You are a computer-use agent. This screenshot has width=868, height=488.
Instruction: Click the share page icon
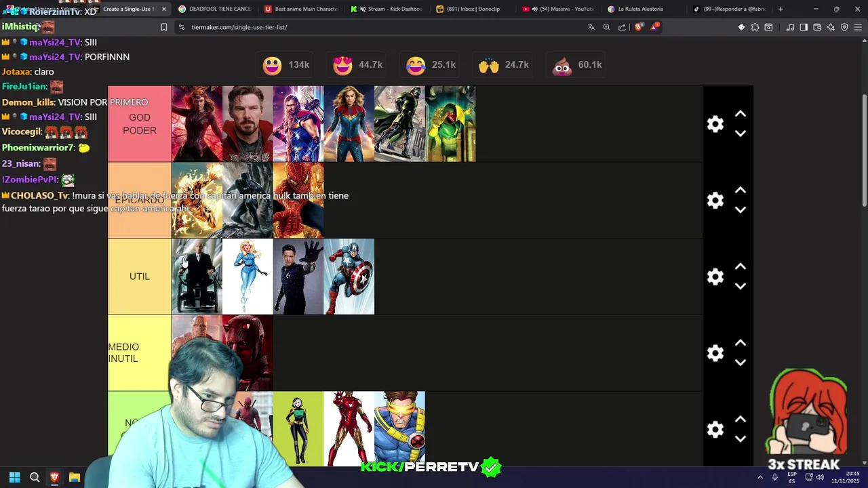(x=622, y=27)
